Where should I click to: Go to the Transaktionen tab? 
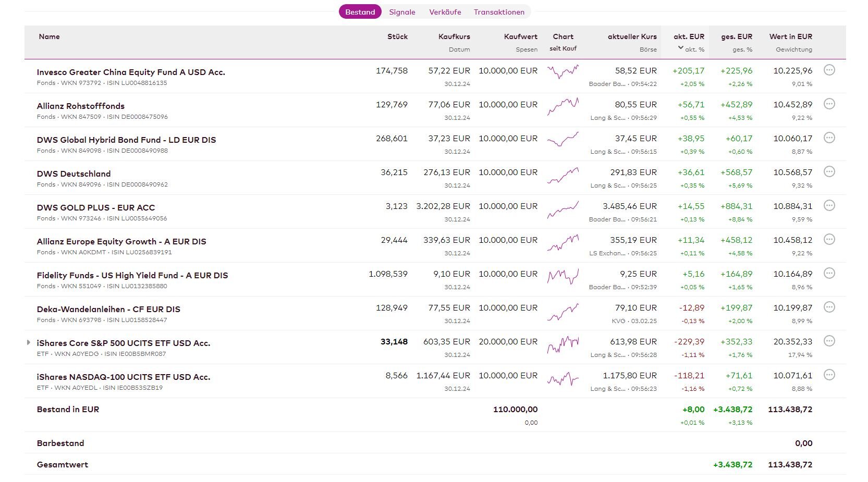(499, 12)
